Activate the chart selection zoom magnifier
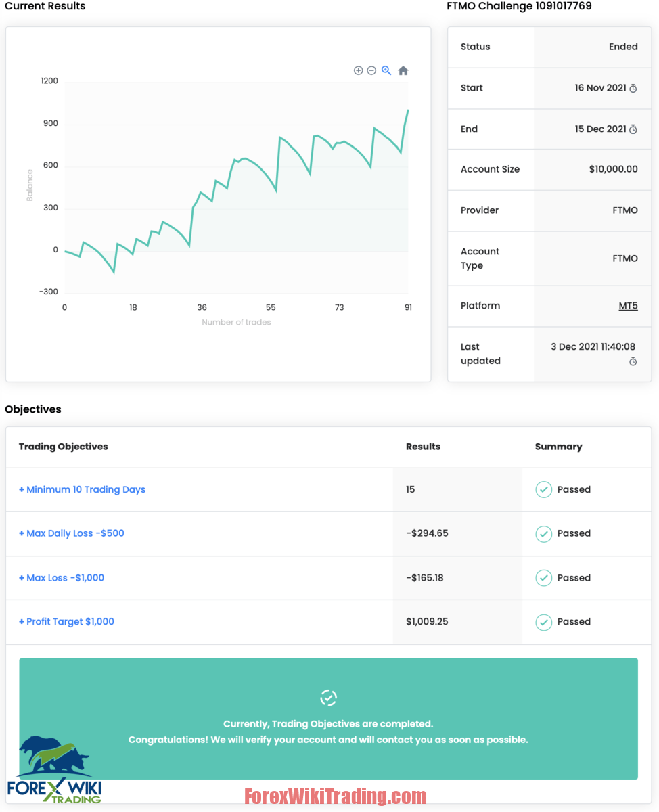The width and height of the screenshot is (659, 812). click(386, 70)
